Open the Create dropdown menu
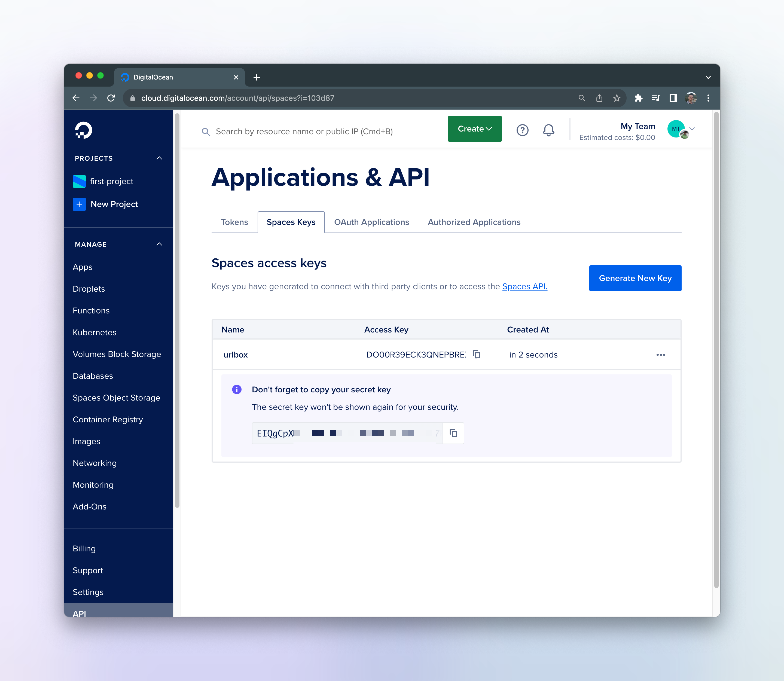This screenshot has width=784, height=681. tap(474, 129)
